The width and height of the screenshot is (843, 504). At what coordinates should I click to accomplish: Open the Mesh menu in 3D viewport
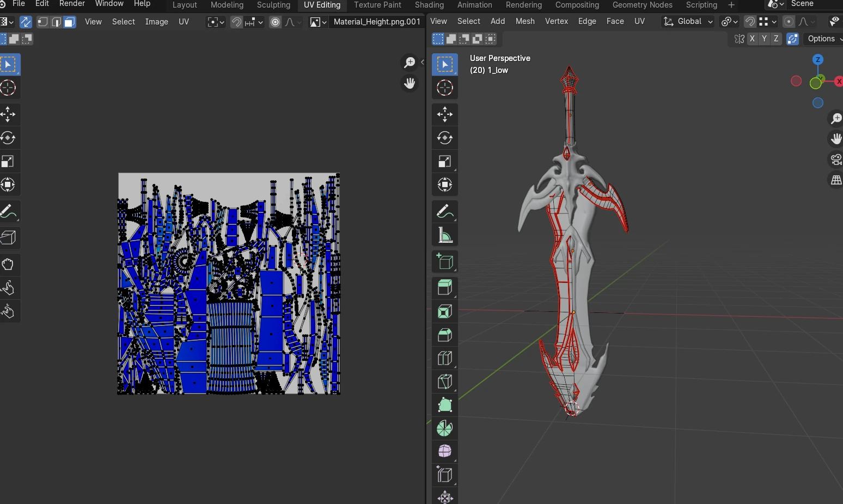click(525, 21)
